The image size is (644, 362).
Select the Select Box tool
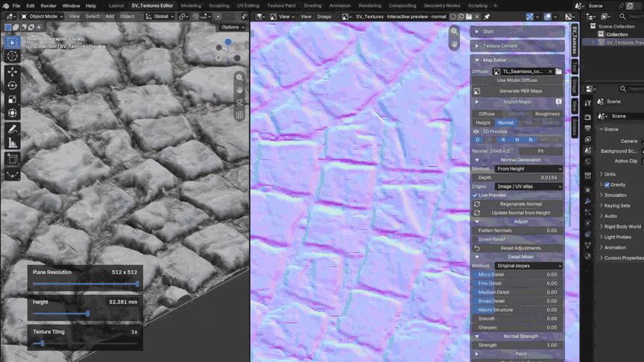tap(13, 42)
